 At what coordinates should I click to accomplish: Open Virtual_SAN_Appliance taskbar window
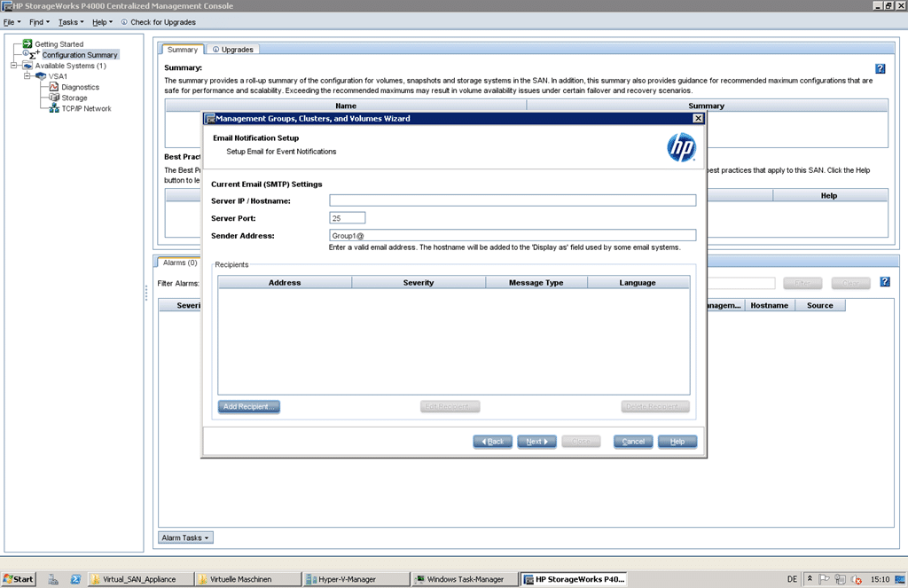point(140,579)
